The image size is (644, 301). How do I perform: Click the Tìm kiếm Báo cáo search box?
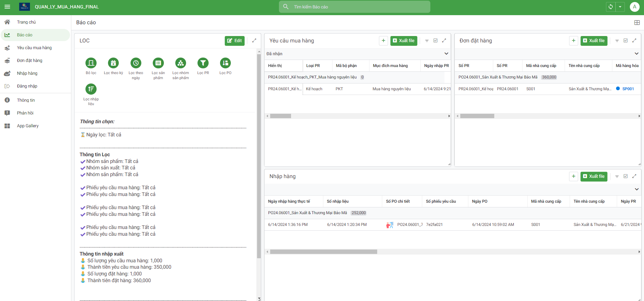[354, 7]
